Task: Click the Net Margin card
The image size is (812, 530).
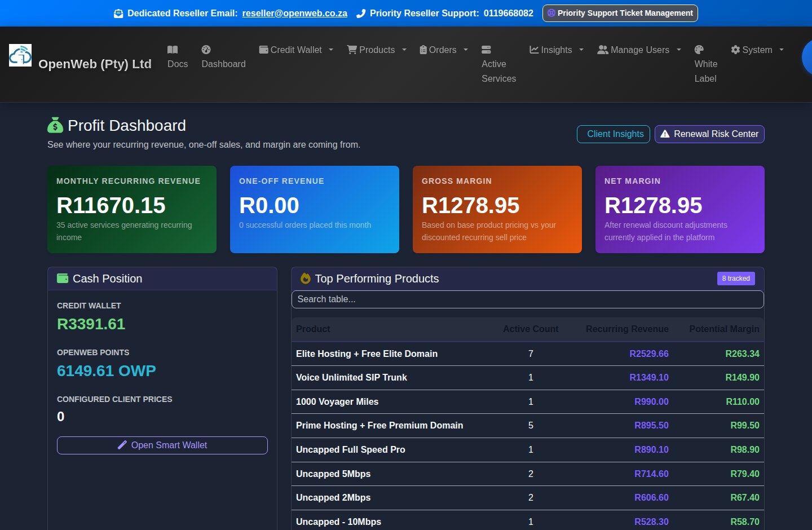Action: [x=680, y=209]
